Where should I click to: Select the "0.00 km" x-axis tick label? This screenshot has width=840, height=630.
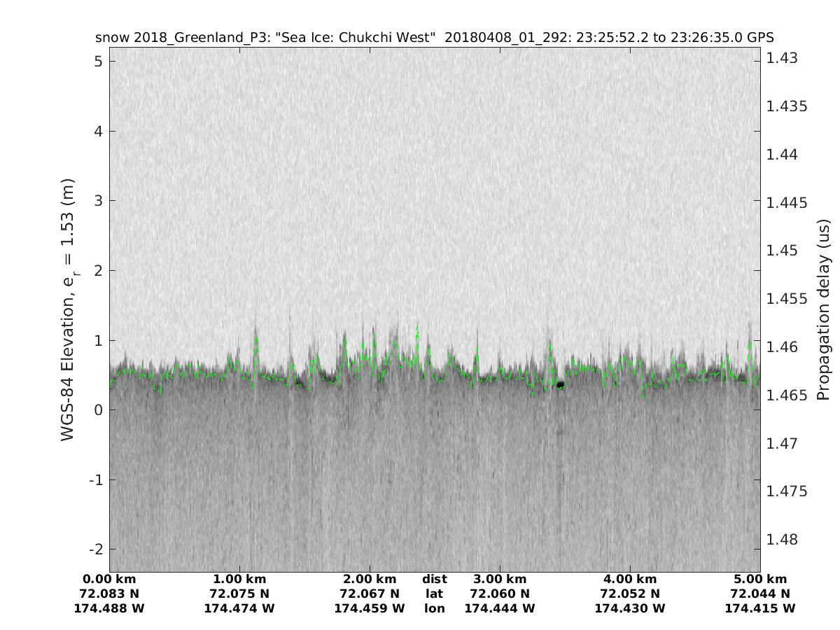click(109, 579)
